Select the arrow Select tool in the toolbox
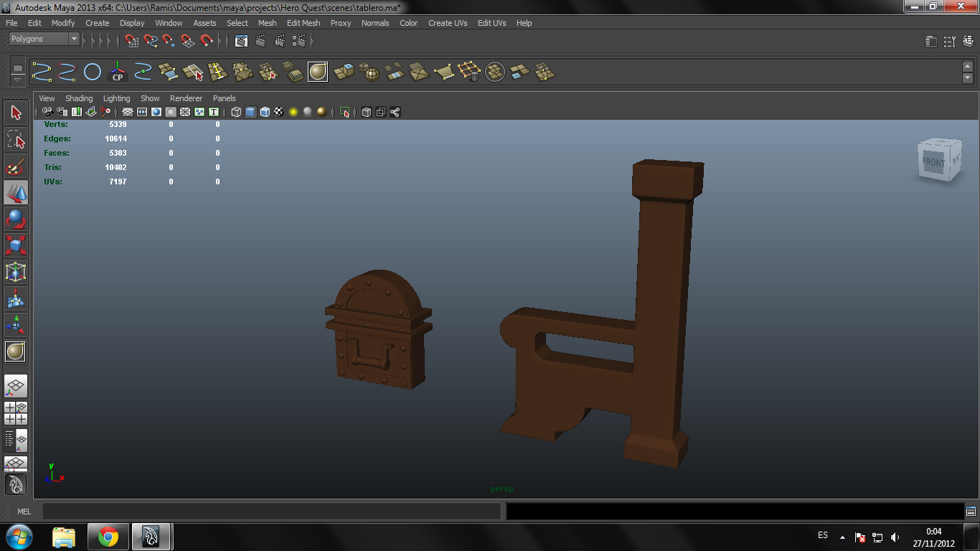 (x=16, y=113)
